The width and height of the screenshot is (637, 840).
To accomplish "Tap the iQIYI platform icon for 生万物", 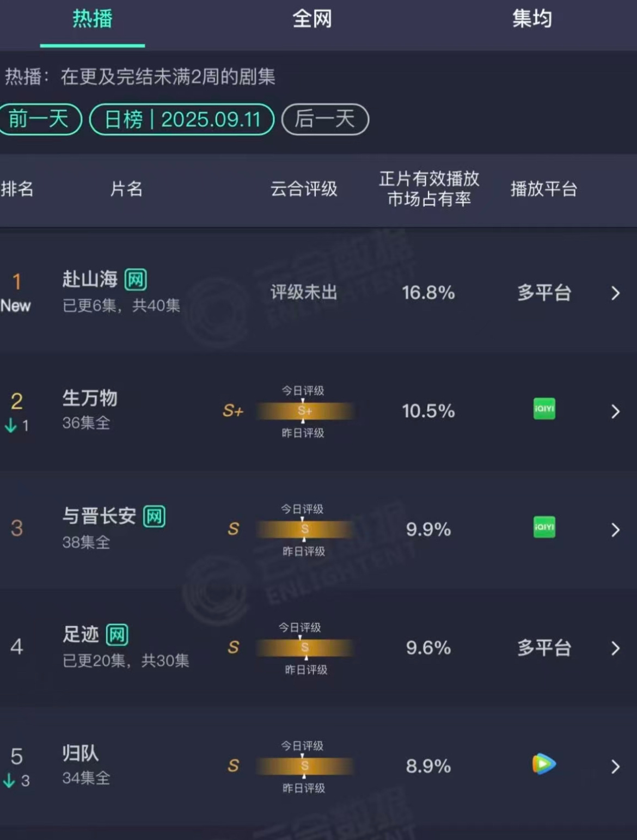I will [x=544, y=409].
